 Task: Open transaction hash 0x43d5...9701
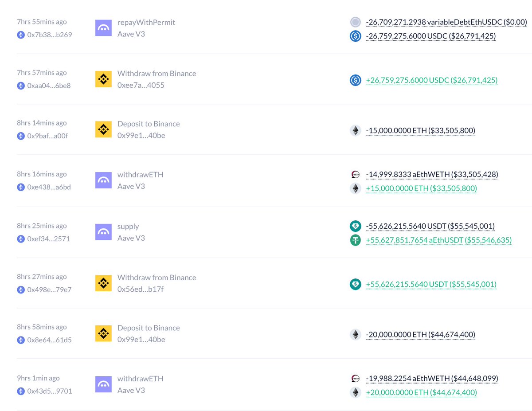(50, 391)
